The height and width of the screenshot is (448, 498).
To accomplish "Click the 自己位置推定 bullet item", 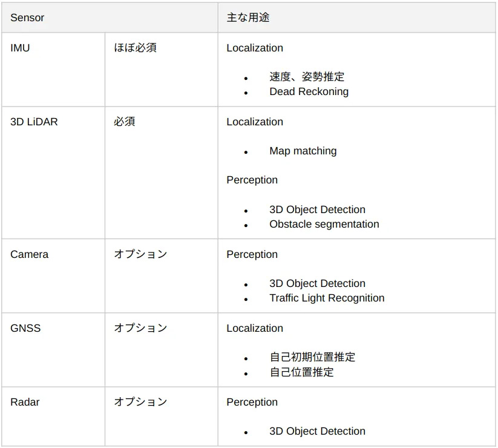I will (x=301, y=372).
